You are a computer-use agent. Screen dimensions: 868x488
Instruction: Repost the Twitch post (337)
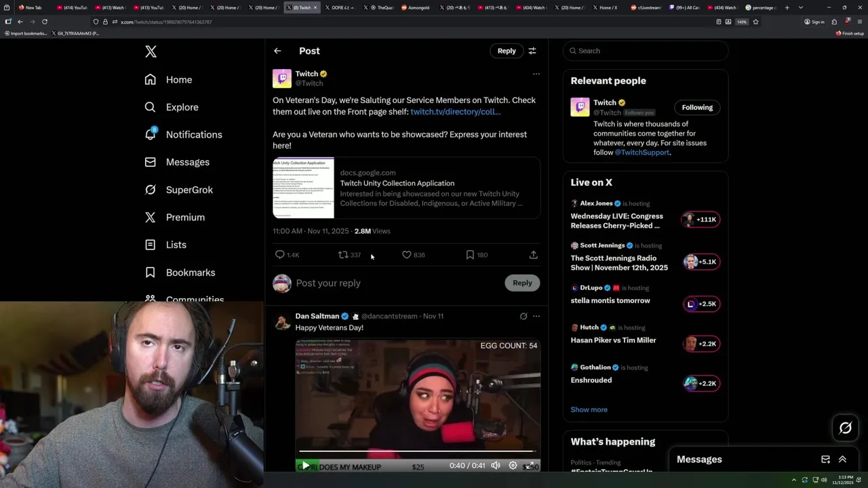349,255
